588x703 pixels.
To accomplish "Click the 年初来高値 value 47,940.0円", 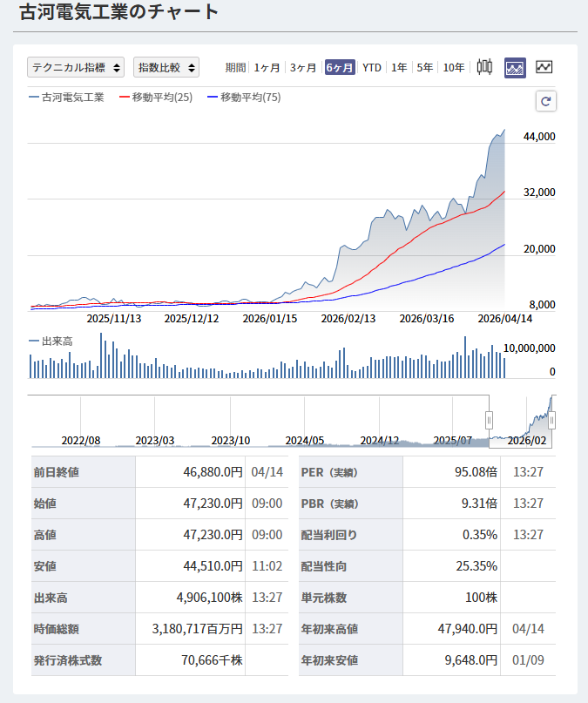I will (x=468, y=629).
